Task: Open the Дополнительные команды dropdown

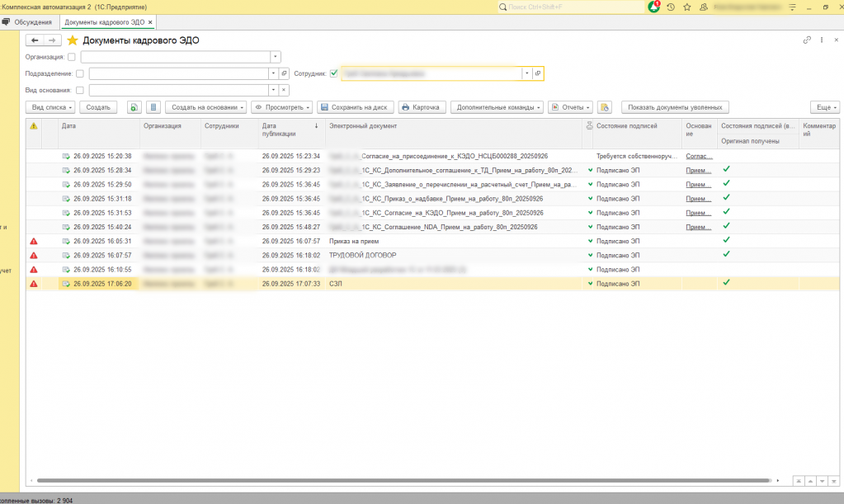Action: 497,107
